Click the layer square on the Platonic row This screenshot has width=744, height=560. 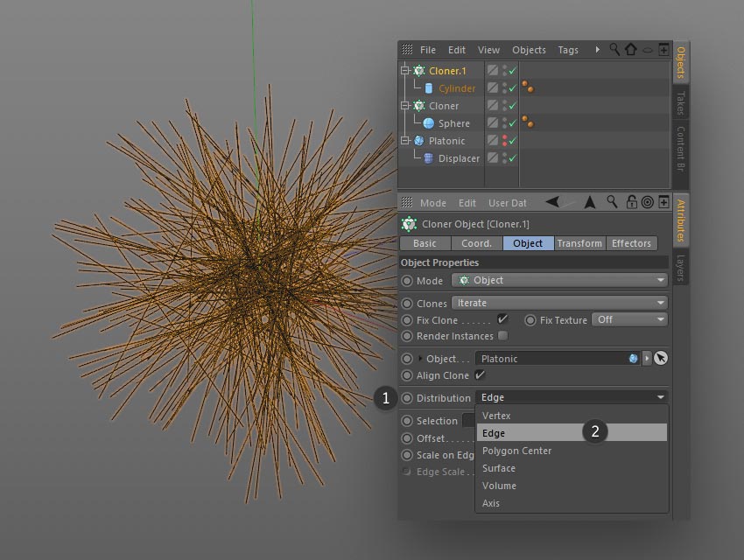[x=493, y=140]
